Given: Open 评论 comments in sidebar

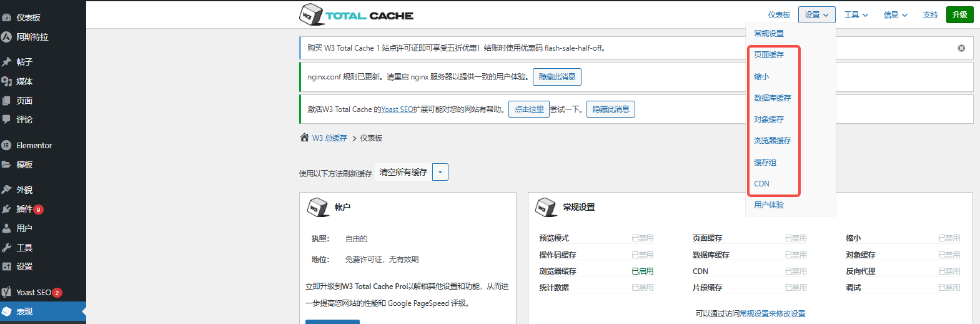Looking at the screenshot, I should point(24,119).
